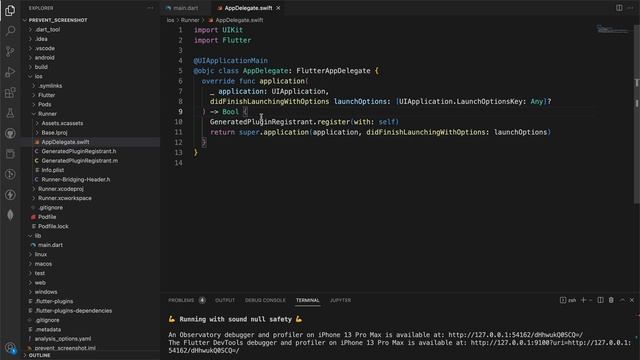
Task: Open the Run and Debug view
Action: tap(10, 72)
